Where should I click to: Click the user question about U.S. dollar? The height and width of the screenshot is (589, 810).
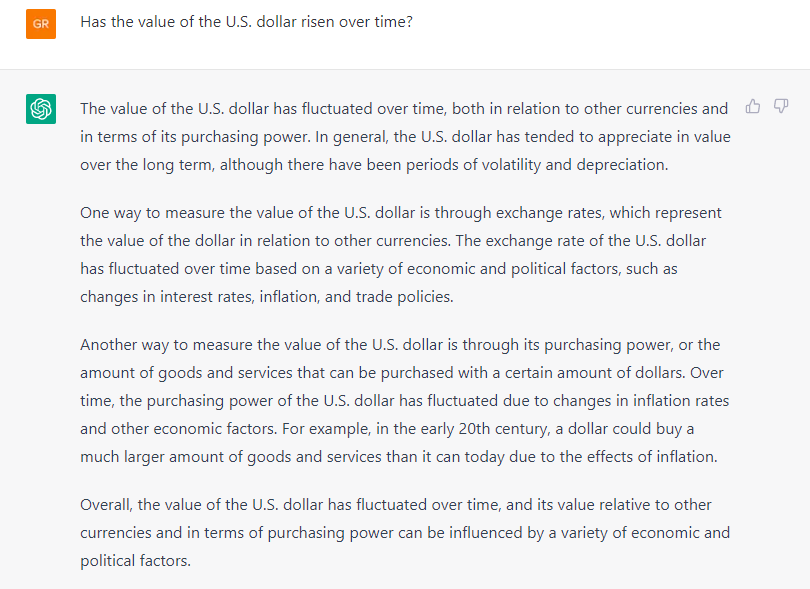(246, 22)
